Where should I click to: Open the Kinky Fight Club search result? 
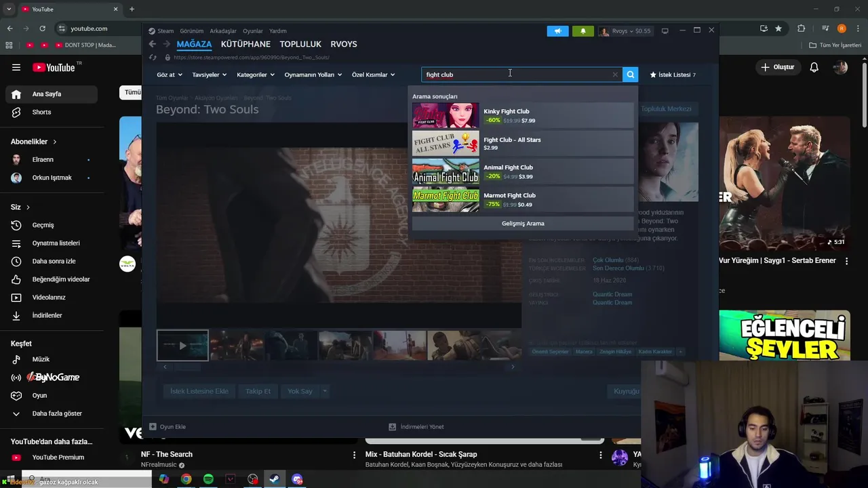(x=523, y=116)
